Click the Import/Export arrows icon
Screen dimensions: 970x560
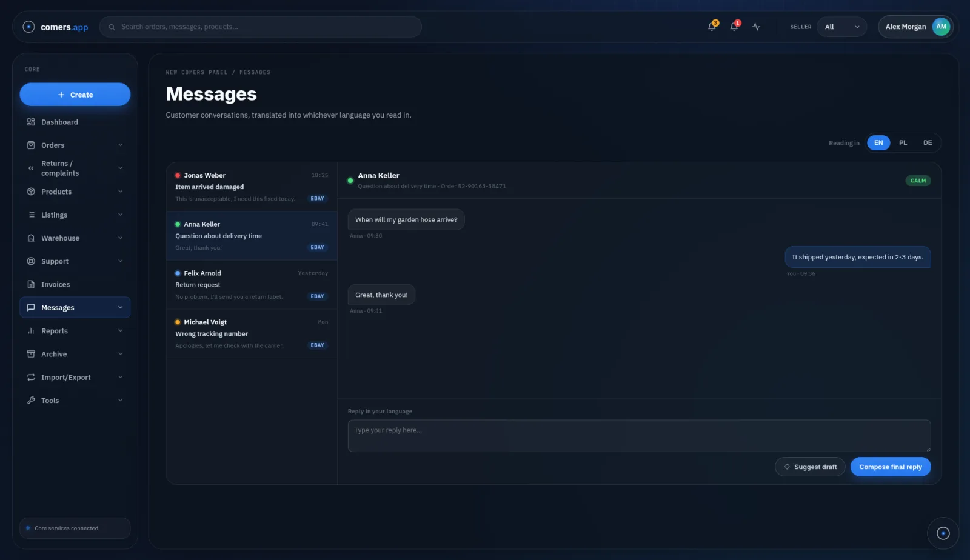tap(31, 377)
